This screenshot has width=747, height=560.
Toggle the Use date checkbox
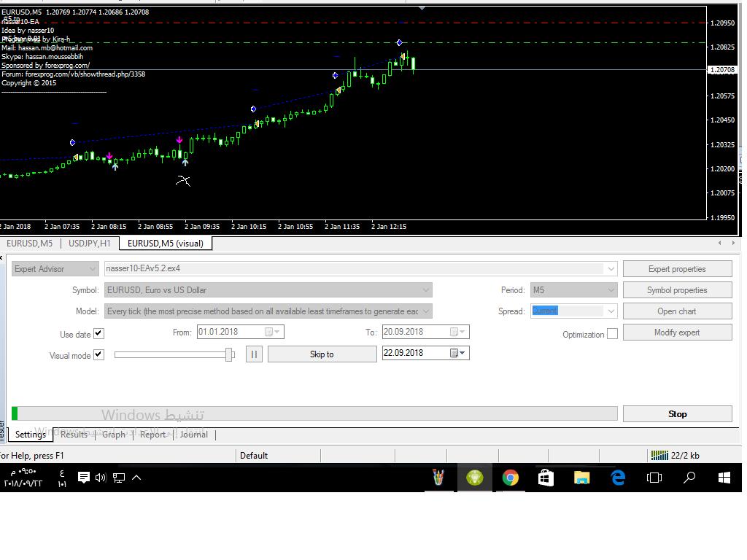coord(98,333)
